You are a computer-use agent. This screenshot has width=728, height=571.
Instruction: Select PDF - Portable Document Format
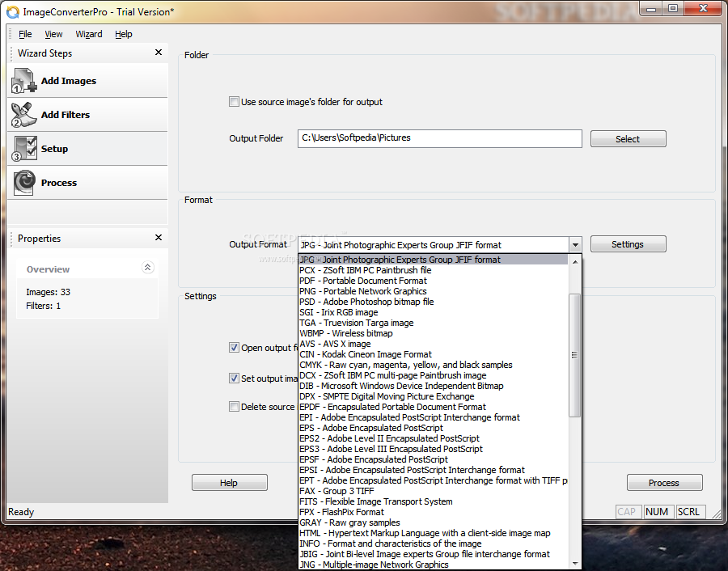click(x=434, y=281)
